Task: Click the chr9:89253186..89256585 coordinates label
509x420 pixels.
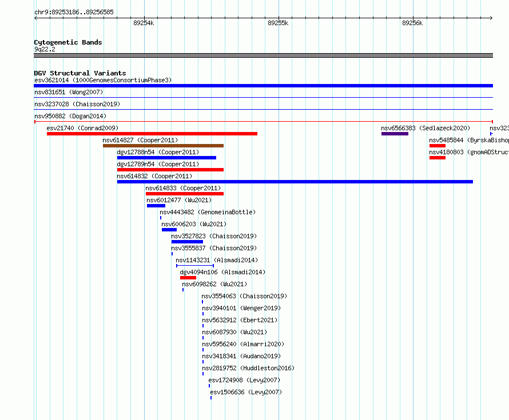Action: click(74, 13)
